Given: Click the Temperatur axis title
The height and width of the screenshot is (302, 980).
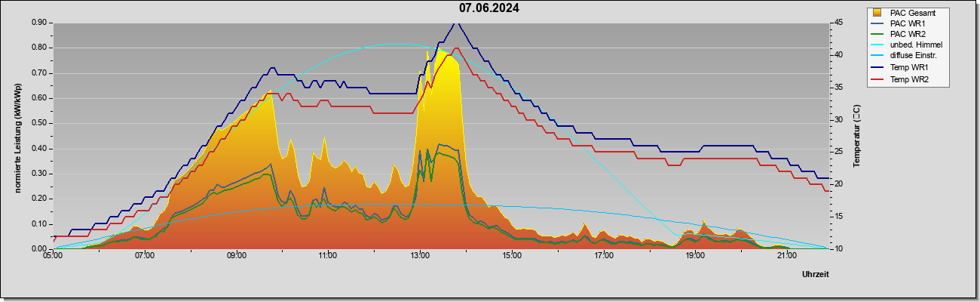Looking at the screenshot, I should tap(856, 136).
